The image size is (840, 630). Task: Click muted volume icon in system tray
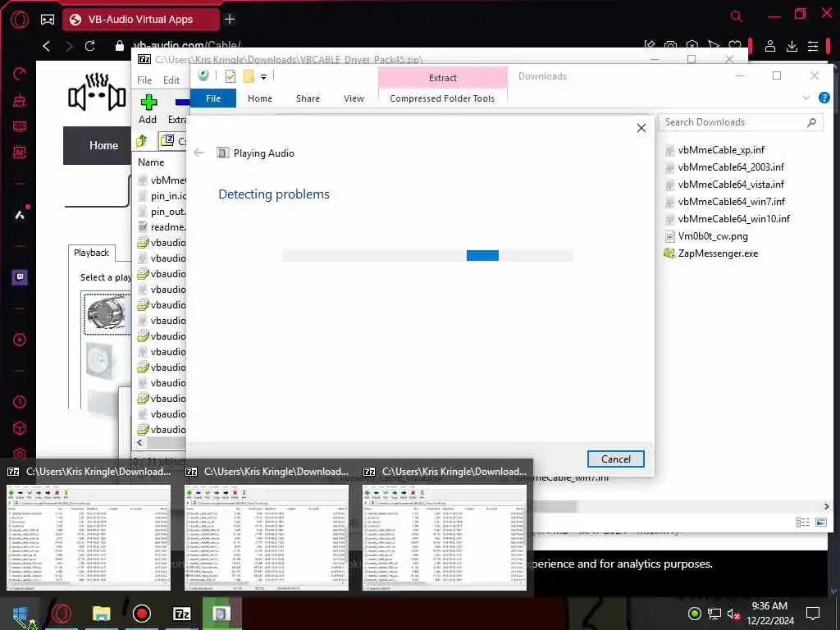click(733, 614)
